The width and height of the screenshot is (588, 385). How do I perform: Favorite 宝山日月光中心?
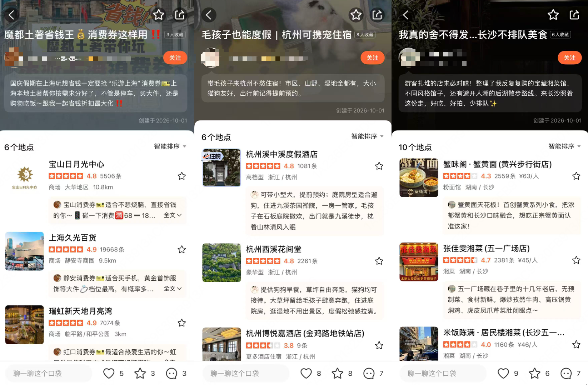pos(182,176)
